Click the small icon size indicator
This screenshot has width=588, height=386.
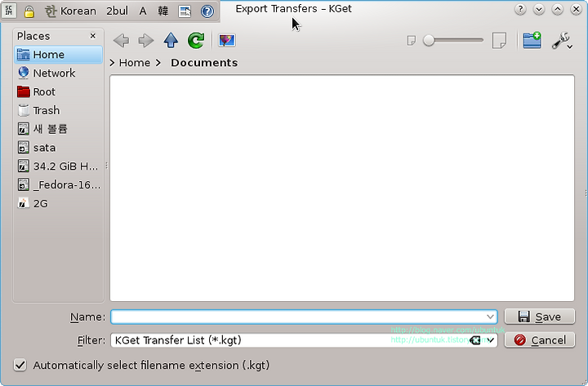[x=412, y=41]
